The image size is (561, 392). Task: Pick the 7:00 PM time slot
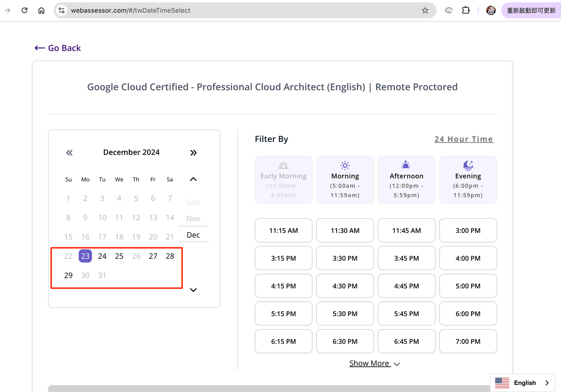[468, 341]
